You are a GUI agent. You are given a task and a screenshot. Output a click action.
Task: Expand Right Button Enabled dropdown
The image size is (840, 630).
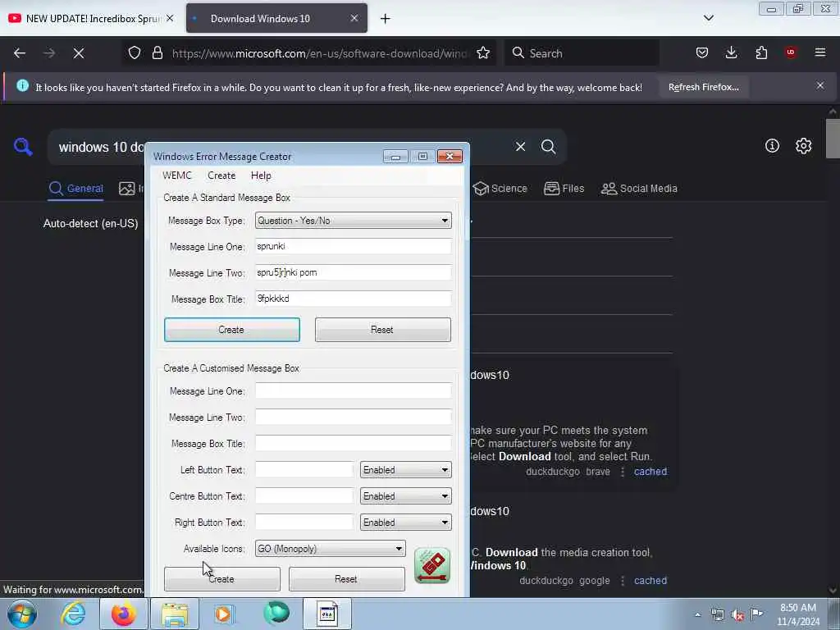pos(405,523)
